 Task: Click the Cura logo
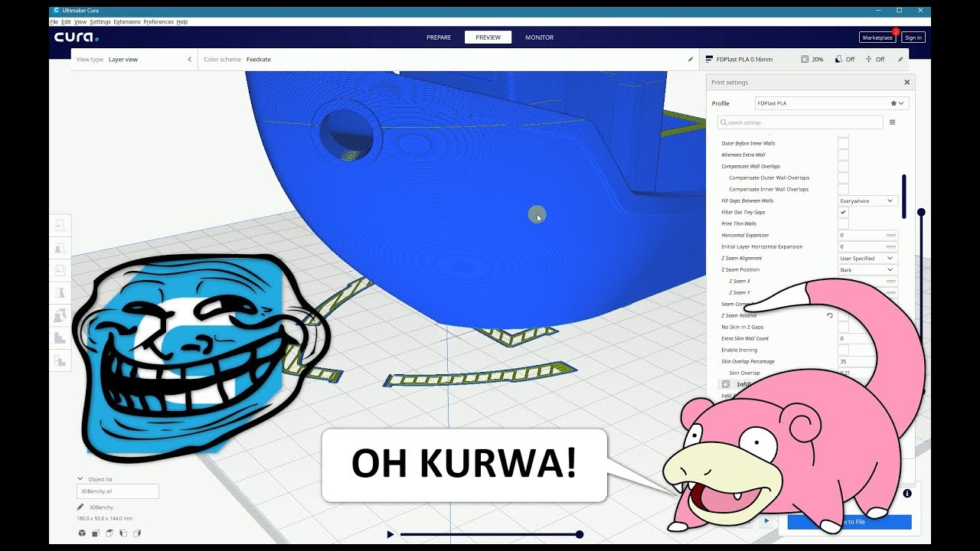coord(76,37)
